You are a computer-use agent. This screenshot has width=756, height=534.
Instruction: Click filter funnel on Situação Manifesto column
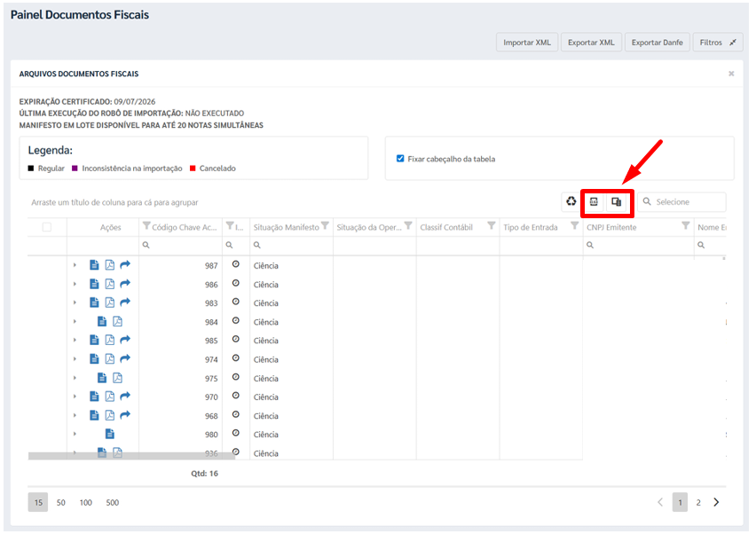point(326,226)
